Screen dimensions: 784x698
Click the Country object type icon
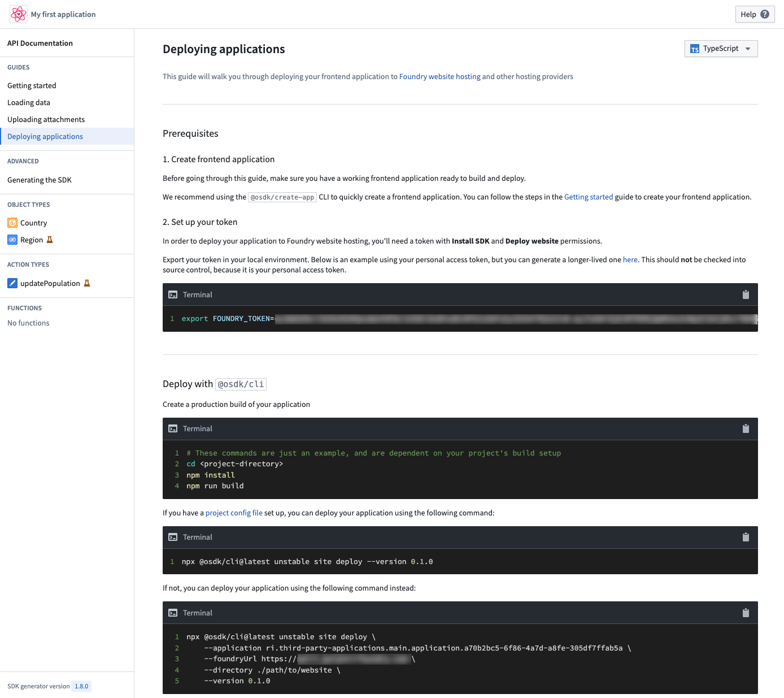pyautogui.click(x=12, y=223)
